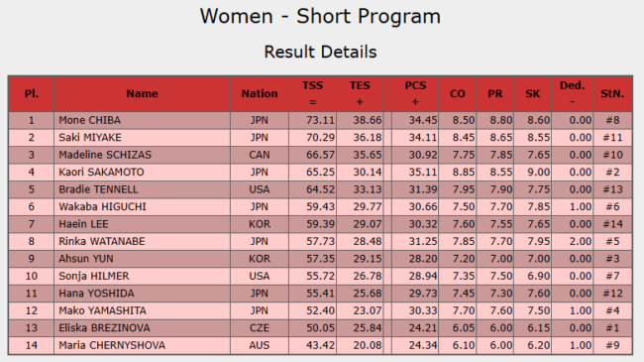The width and height of the screenshot is (644, 362).
Task: Click Sonja HILMER's name
Action: click(94, 276)
